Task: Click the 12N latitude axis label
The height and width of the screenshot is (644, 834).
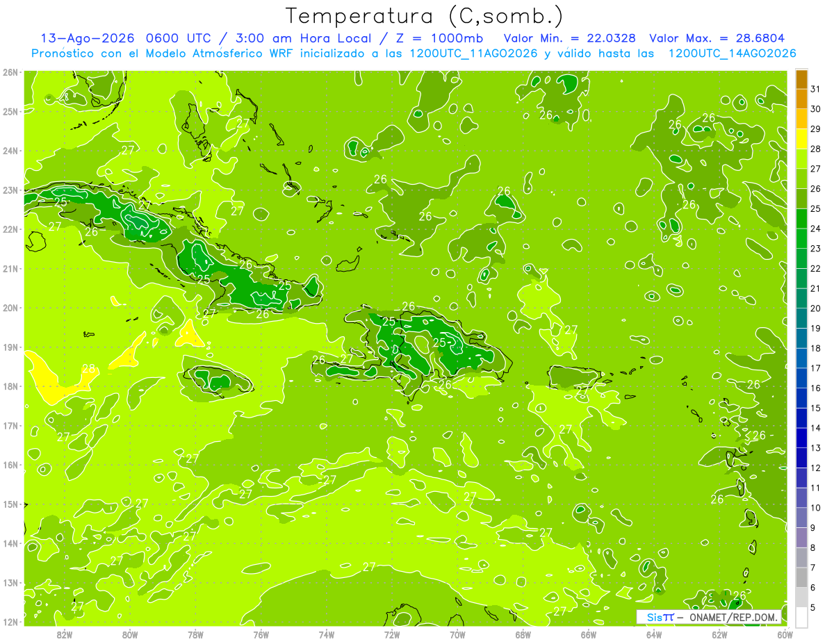Action: [x=10, y=622]
